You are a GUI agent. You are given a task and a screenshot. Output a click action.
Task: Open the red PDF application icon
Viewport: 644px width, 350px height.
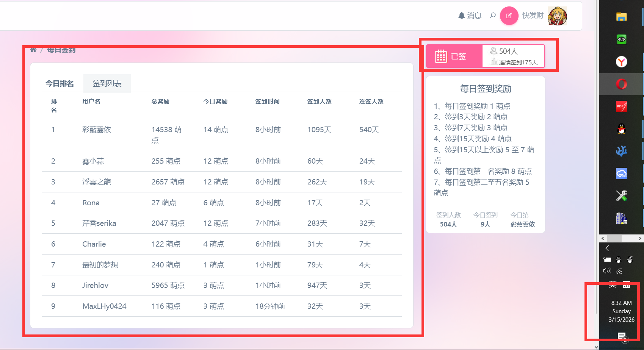621,106
